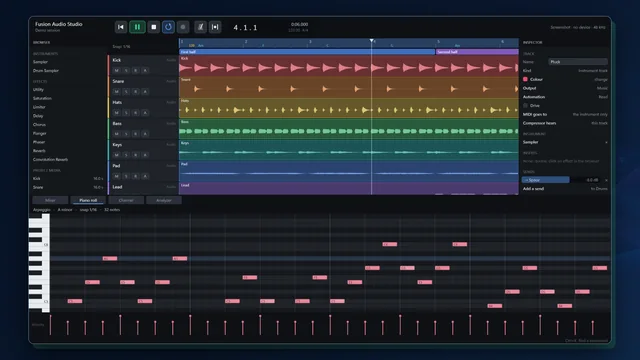Stop playback with the square stop icon
This screenshot has width=640, height=360.
[x=153, y=27]
